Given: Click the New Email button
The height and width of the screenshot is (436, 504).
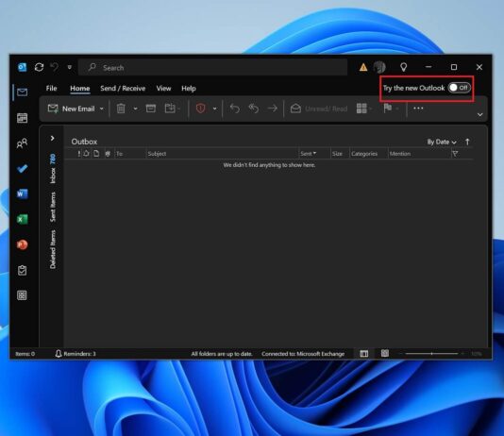Looking at the screenshot, I should pos(71,109).
